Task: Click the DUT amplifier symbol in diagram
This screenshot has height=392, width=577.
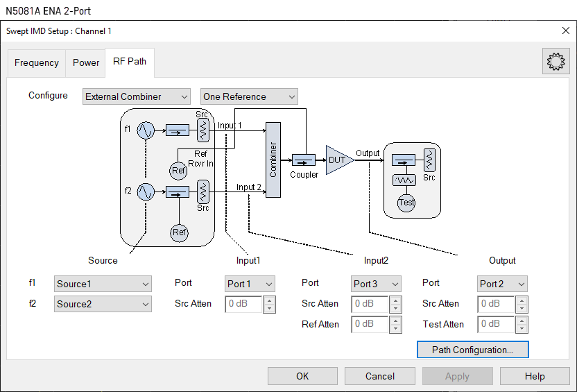Action: pyautogui.click(x=338, y=160)
